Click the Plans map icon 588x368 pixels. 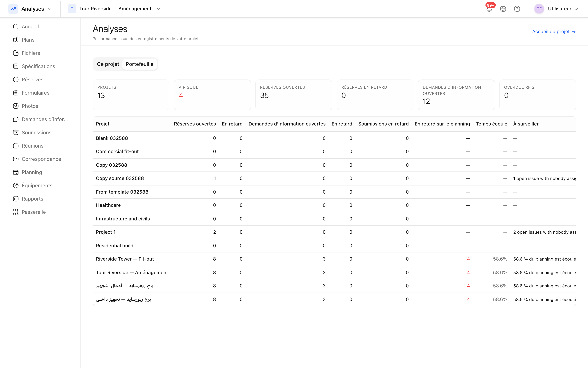[16, 40]
